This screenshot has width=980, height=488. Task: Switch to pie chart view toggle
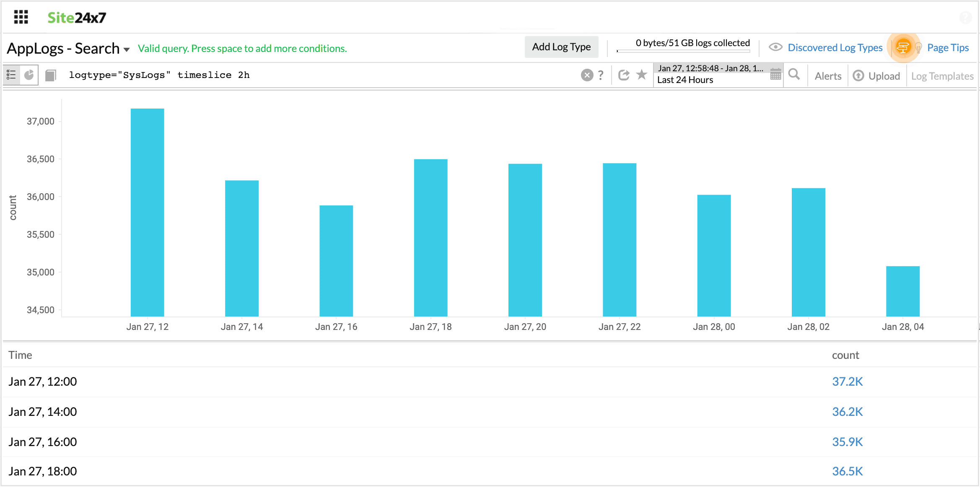click(29, 75)
